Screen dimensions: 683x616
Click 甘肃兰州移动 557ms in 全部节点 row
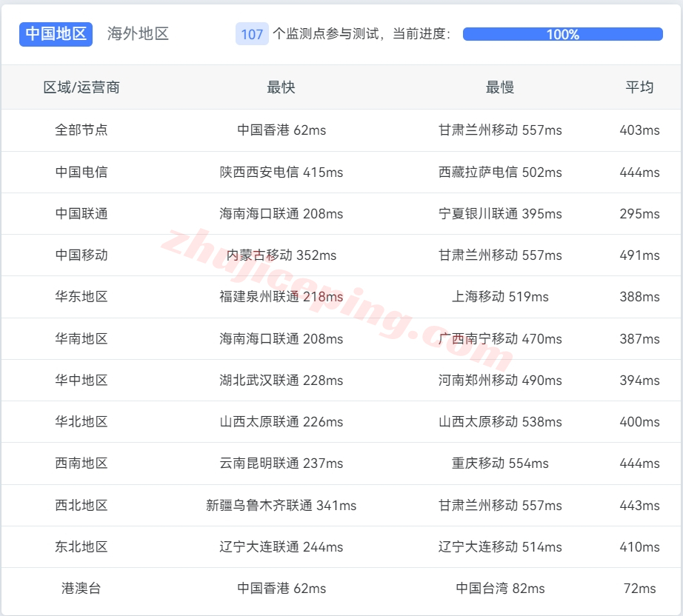pos(500,130)
